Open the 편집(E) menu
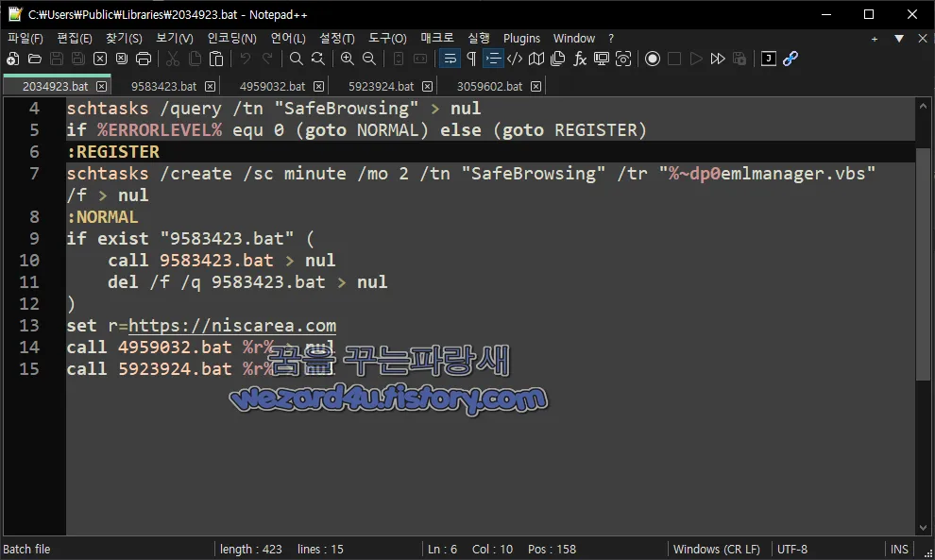Image resolution: width=935 pixels, height=560 pixels. pyautogui.click(x=75, y=38)
